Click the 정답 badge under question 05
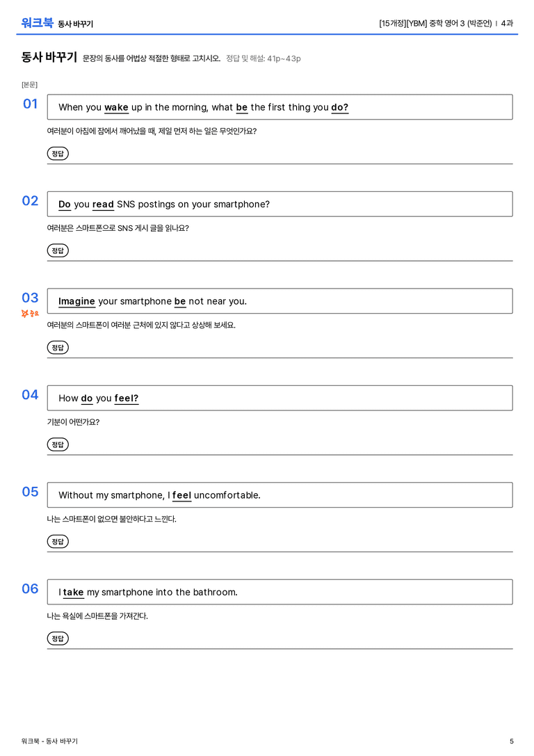Viewport: 534px width, 756px height. pyautogui.click(x=58, y=542)
